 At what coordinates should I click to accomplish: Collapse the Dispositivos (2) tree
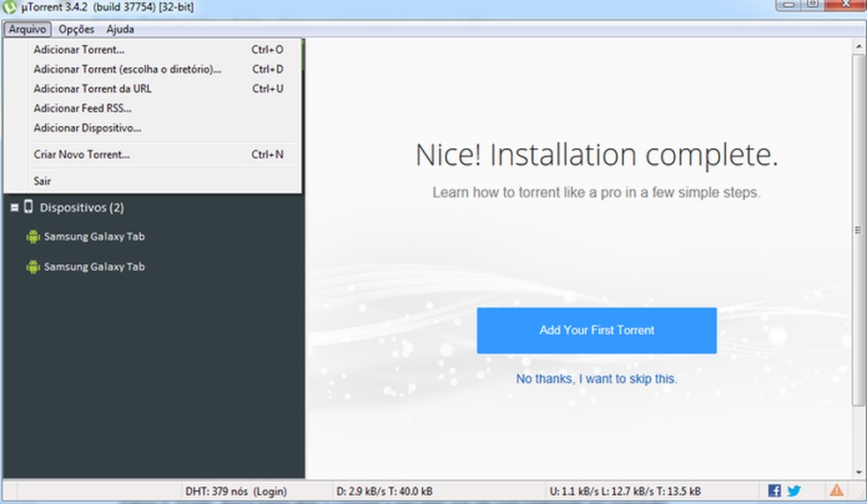click(14, 208)
